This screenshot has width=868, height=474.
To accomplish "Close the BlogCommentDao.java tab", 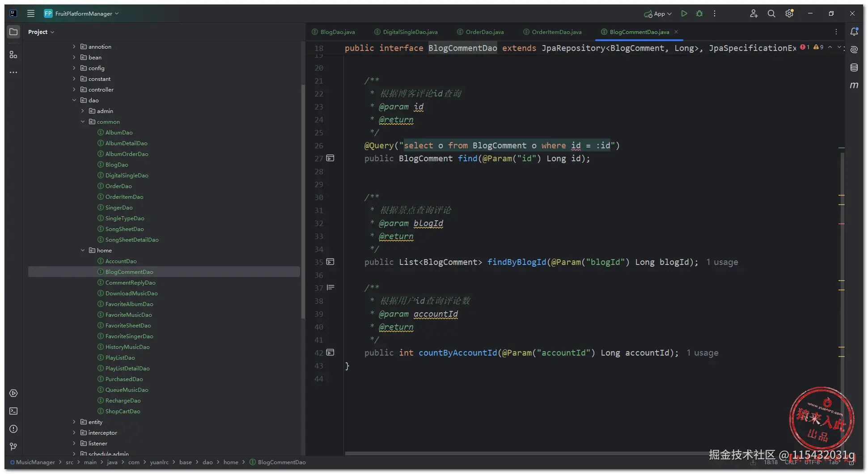I will click(x=676, y=32).
